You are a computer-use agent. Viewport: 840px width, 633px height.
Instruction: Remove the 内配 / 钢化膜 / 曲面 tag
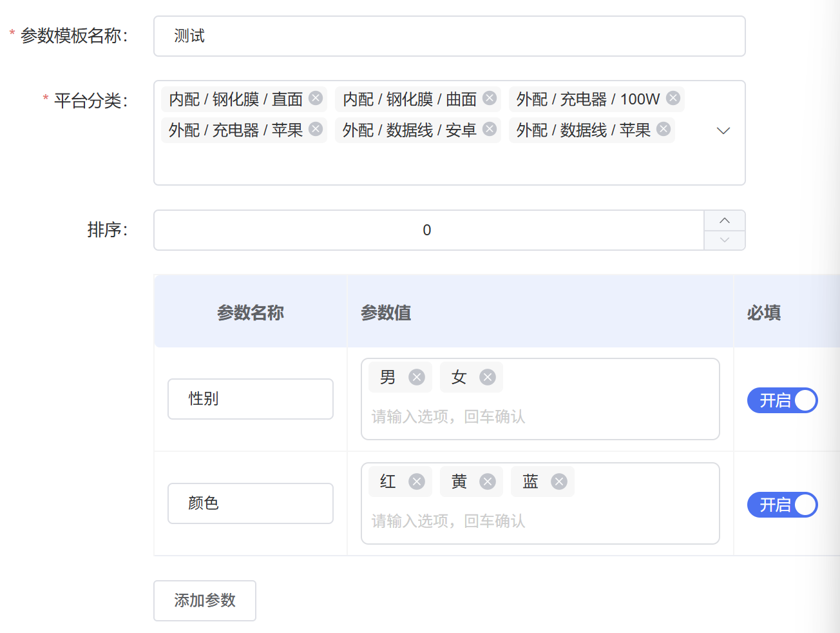click(x=490, y=98)
